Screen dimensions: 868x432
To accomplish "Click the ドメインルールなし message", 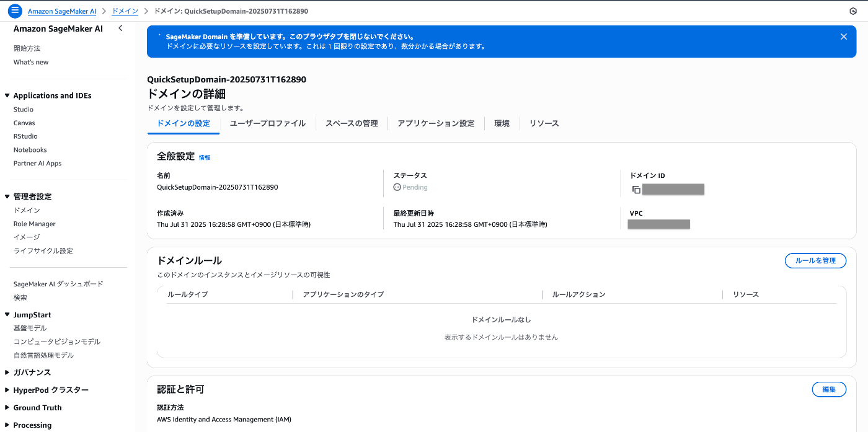I will pyautogui.click(x=502, y=320).
